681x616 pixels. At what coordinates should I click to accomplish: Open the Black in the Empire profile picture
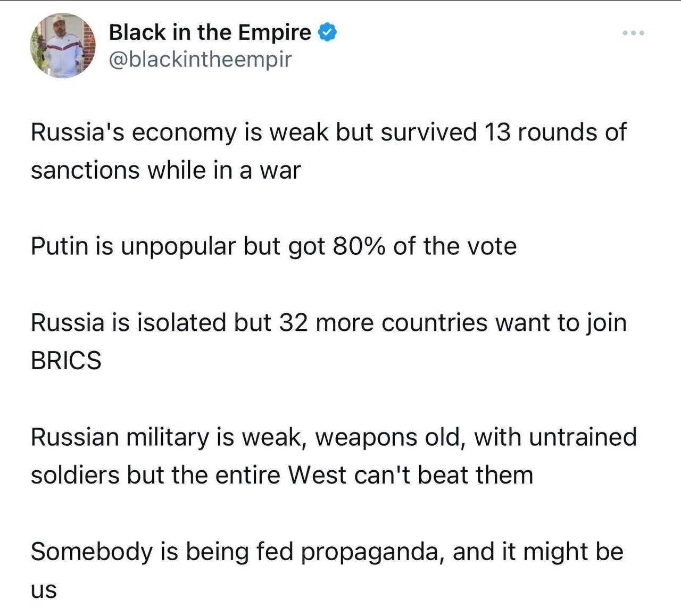(x=63, y=46)
